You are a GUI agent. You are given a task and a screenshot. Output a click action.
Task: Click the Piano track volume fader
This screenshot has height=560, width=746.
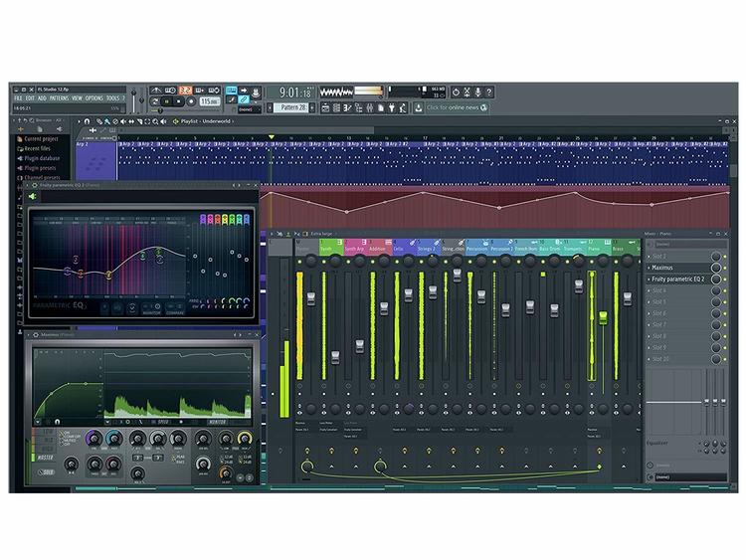click(603, 316)
